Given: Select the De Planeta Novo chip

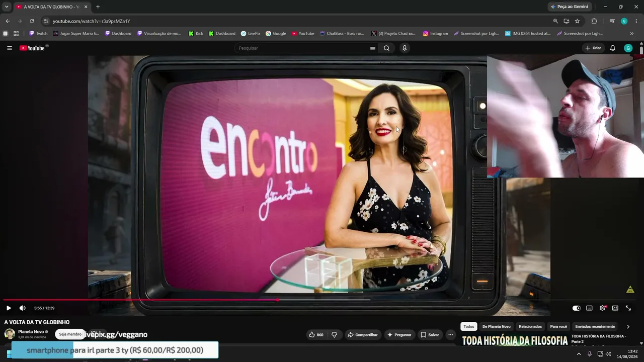Looking at the screenshot, I should (x=497, y=327).
